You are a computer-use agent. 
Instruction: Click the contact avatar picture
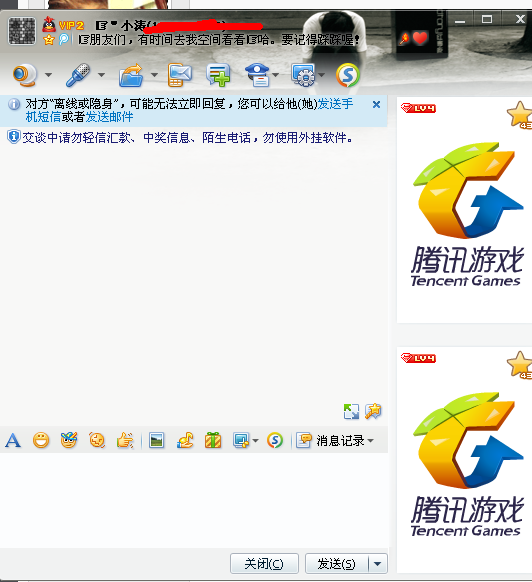pos(22,31)
